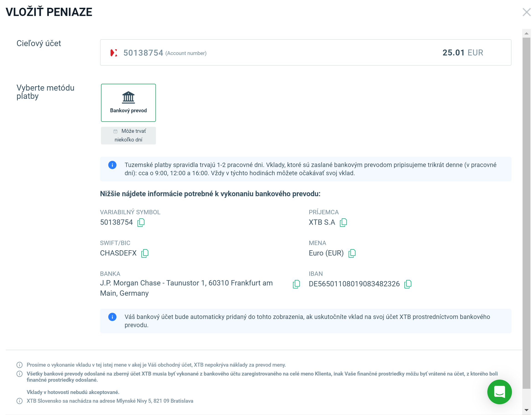532x415 pixels.
Task: Copy the recipient name XTB S.A
Action: click(x=343, y=222)
